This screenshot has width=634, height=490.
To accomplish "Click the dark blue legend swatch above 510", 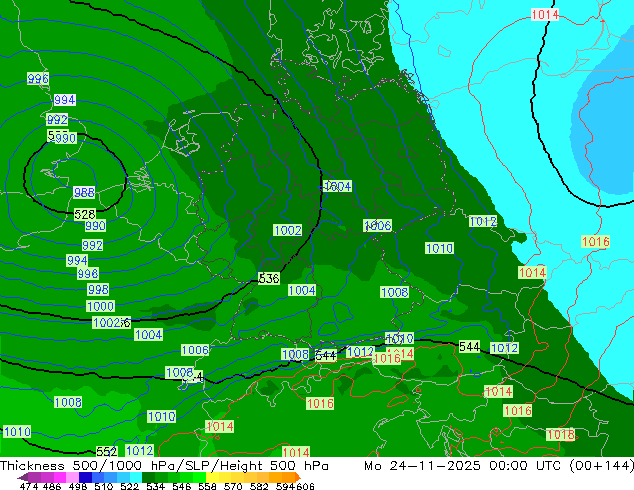I will (85, 477).
